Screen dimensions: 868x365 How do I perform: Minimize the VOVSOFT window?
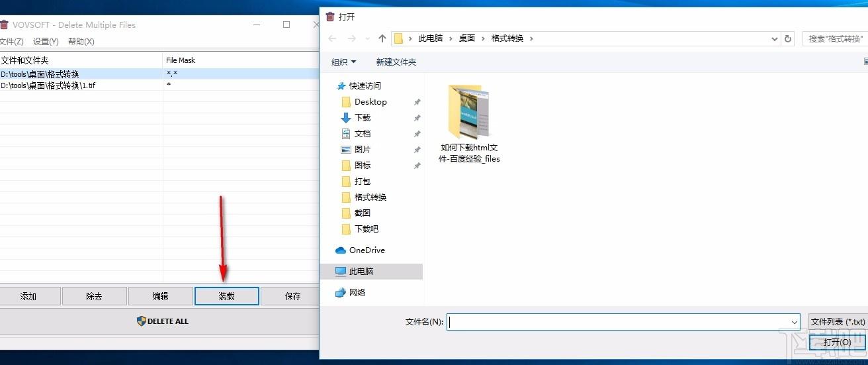click(x=257, y=25)
